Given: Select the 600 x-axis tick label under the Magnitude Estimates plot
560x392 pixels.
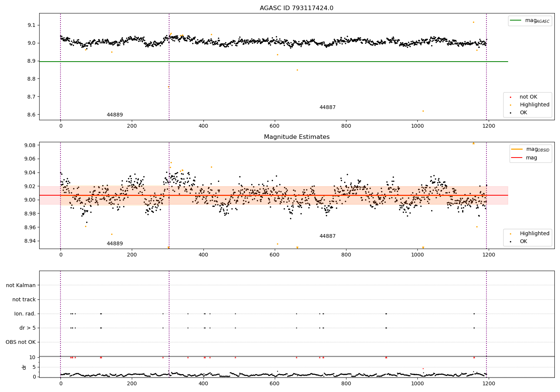Looking at the screenshot, I should click(274, 255).
